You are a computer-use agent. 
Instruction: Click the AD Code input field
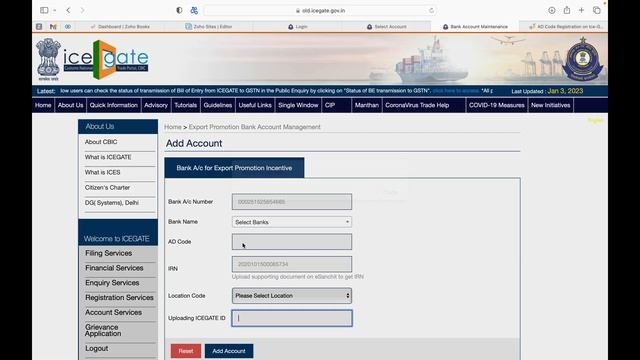pos(292,242)
